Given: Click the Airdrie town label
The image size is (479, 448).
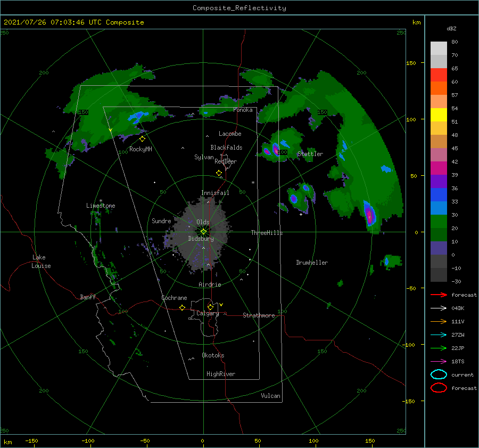Looking at the screenshot, I should 210,284.
